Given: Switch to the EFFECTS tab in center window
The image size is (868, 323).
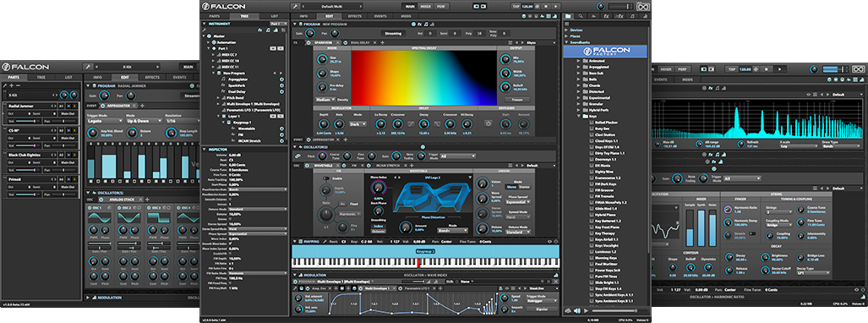Looking at the screenshot, I should (x=355, y=17).
